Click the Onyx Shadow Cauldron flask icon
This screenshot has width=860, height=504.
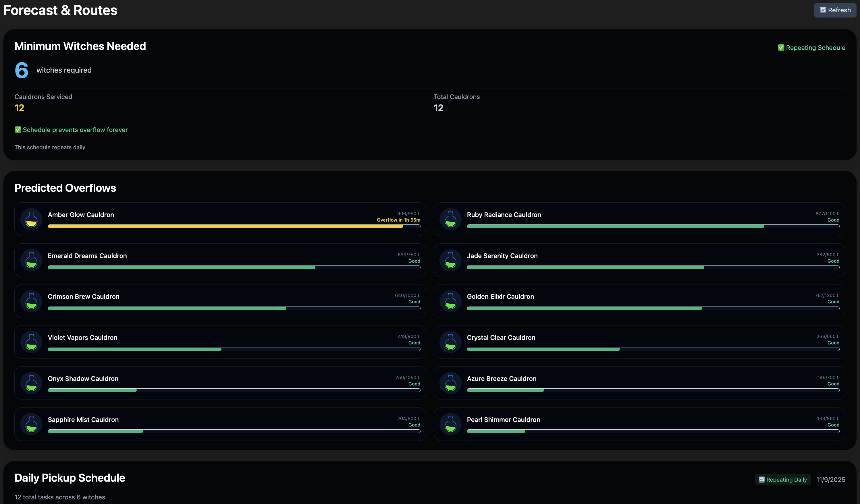click(x=31, y=383)
